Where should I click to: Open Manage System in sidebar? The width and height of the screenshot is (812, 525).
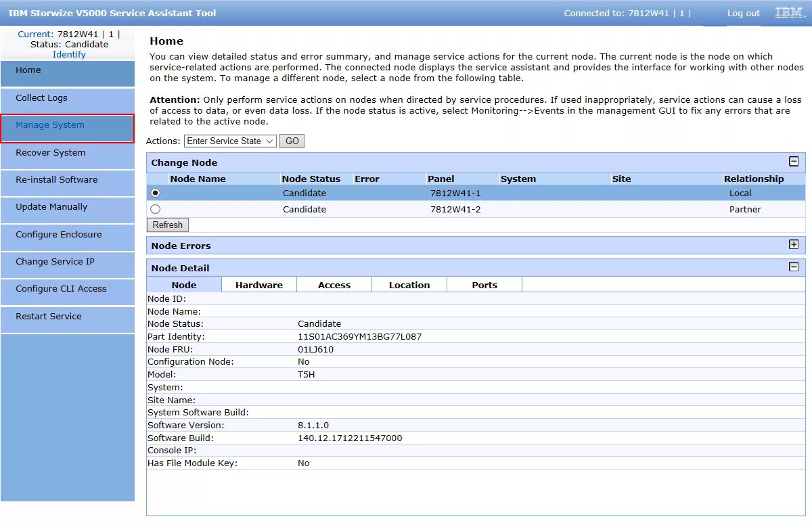[x=68, y=129]
